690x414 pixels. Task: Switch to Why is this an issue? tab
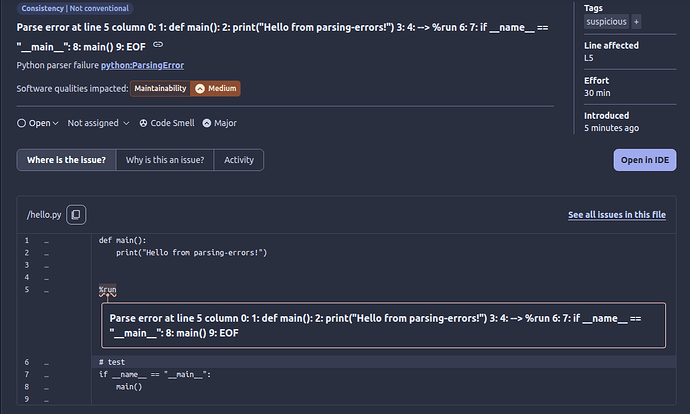tap(165, 160)
